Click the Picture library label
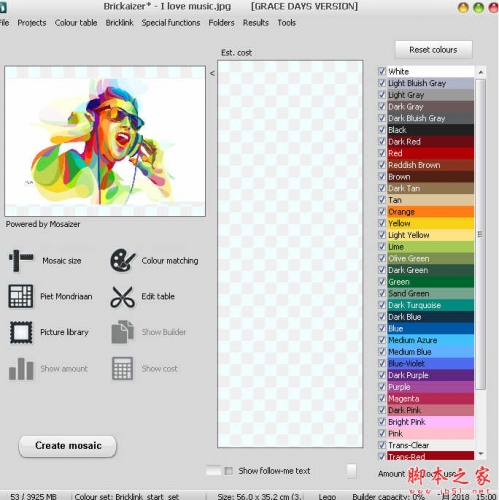 coord(64,332)
